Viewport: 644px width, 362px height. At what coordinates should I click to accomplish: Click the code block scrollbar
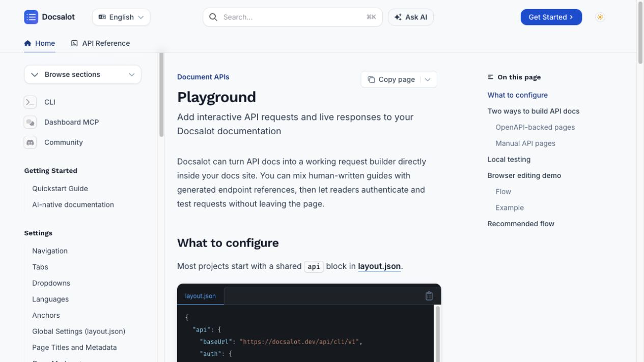[437, 334]
